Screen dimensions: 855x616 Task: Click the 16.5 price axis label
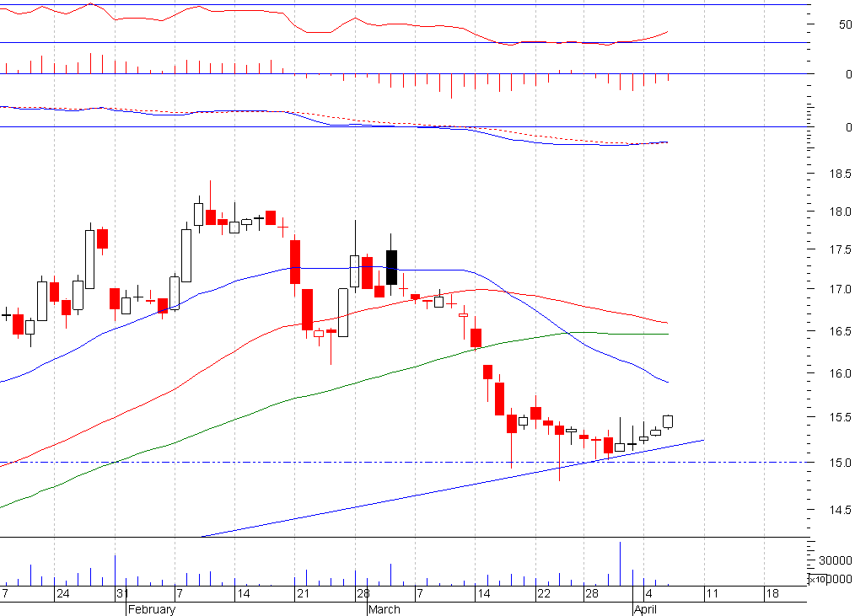click(x=840, y=331)
